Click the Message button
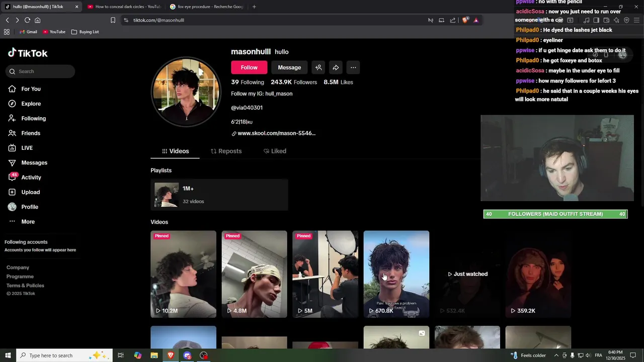 coord(289,67)
